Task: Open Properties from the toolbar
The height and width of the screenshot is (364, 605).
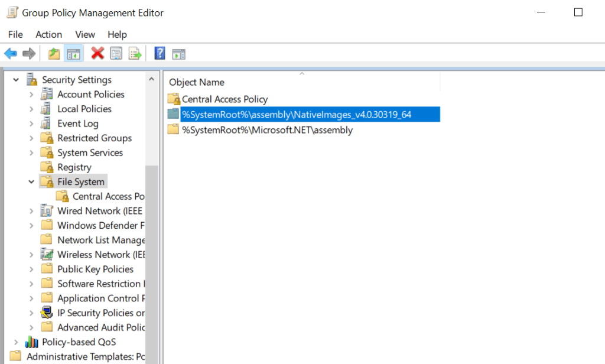Action: tap(116, 54)
